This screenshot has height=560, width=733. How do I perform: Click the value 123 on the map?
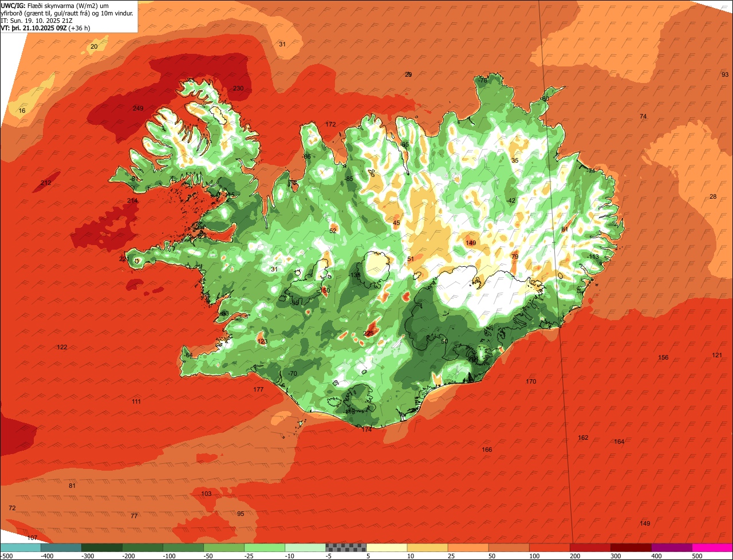pyautogui.click(x=262, y=342)
